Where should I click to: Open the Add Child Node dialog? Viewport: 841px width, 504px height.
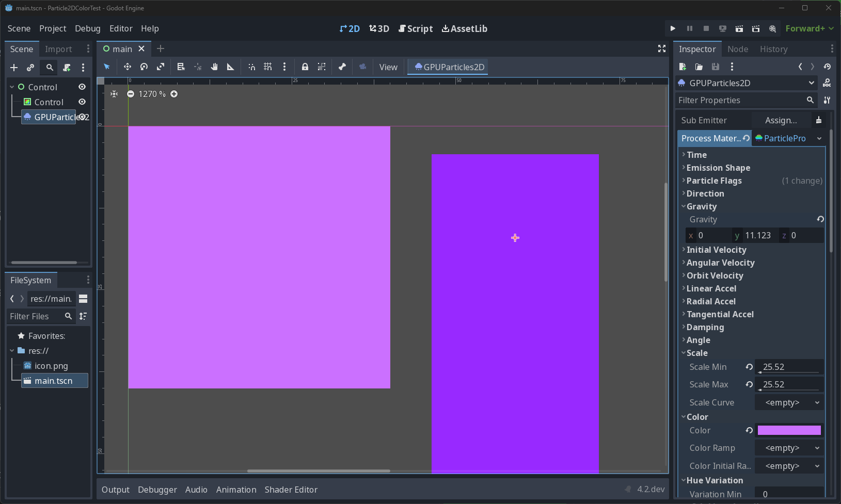click(13, 68)
